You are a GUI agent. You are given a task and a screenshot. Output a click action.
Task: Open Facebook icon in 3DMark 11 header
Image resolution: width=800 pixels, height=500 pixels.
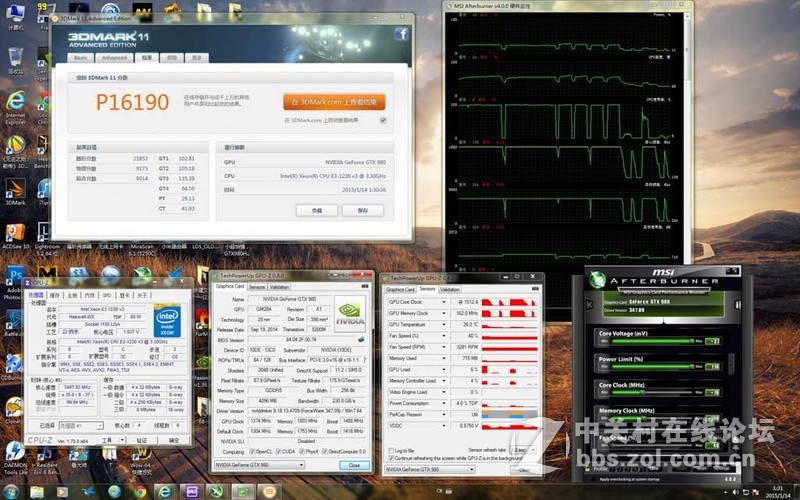tap(401, 34)
